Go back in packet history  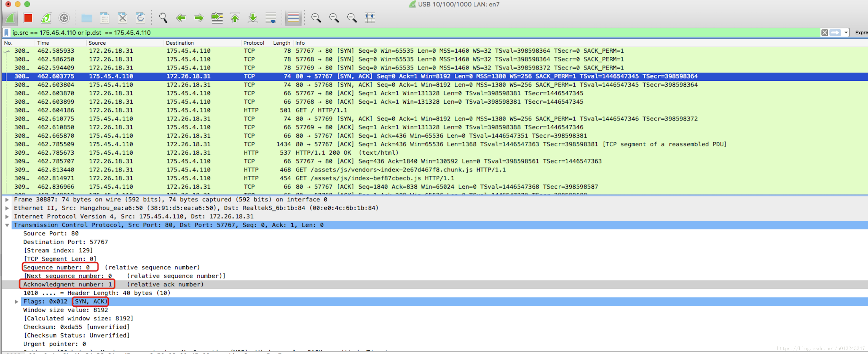[181, 18]
